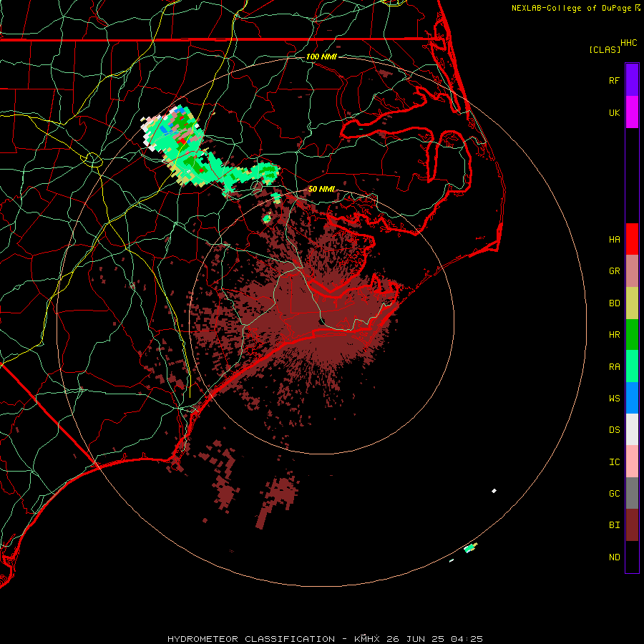Click the UK legend label
Image resolution: width=644 pixels, height=644 pixels.
pyautogui.click(x=614, y=112)
